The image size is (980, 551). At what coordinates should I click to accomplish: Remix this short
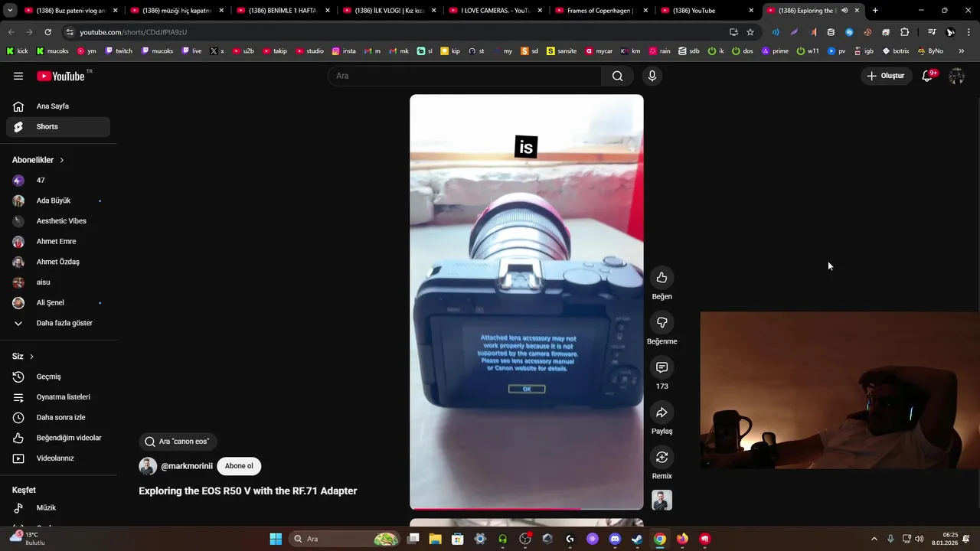pyautogui.click(x=661, y=458)
